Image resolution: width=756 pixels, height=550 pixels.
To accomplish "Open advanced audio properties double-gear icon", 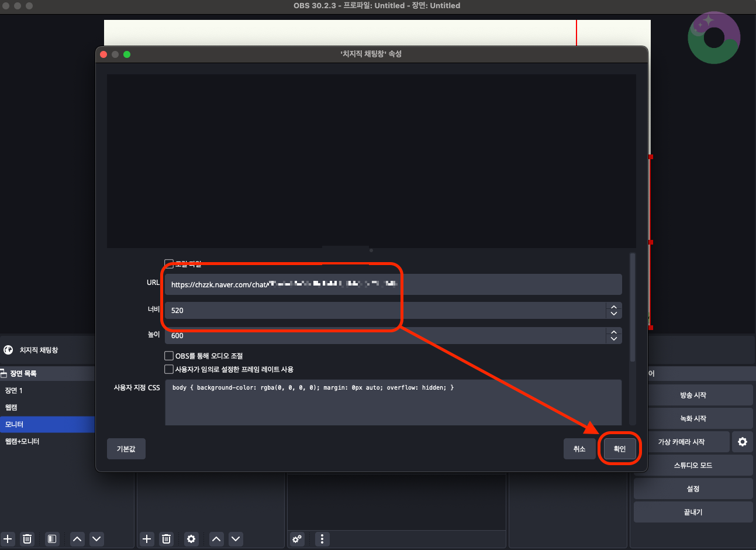I will pos(298,539).
